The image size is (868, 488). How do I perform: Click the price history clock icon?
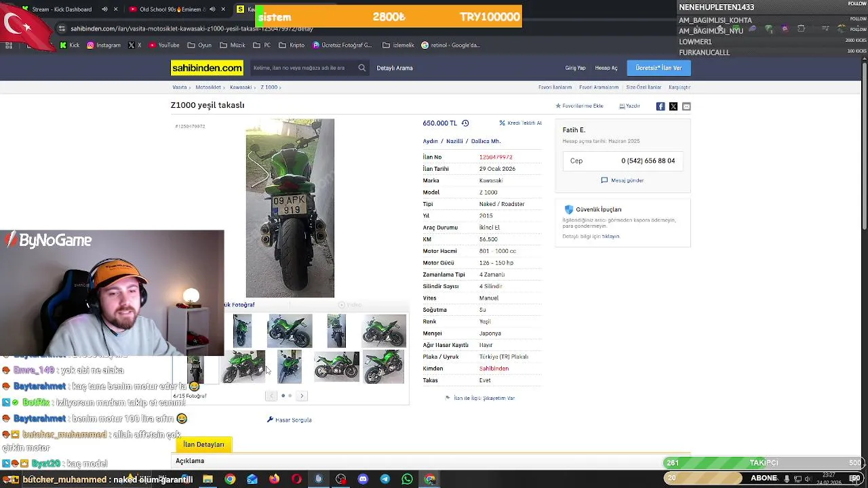point(465,123)
